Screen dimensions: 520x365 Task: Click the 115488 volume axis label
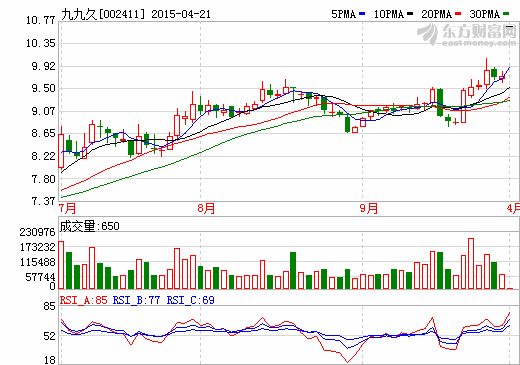(x=37, y=262)
